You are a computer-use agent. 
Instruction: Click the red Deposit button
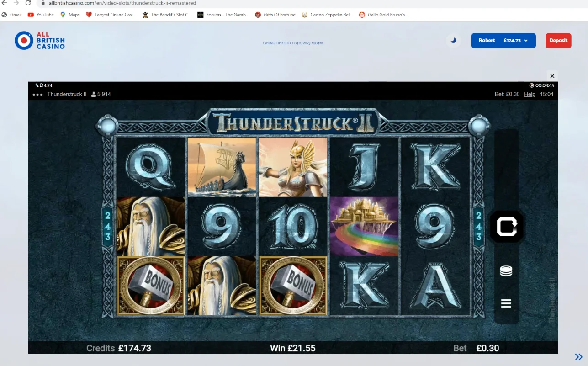558,41
